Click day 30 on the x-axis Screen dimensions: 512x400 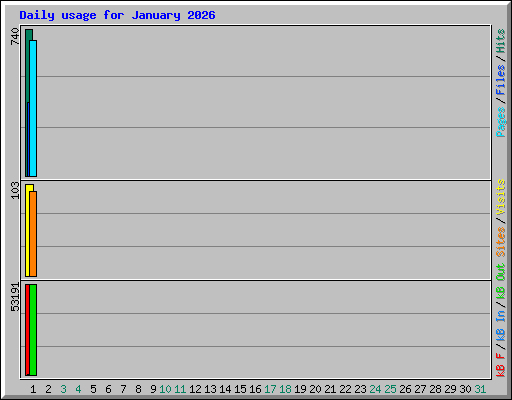tap(465, 389)
